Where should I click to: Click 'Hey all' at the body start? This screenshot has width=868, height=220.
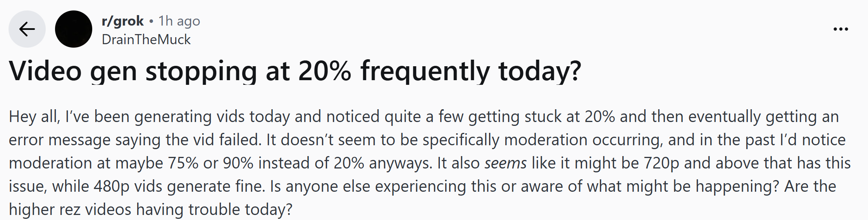[x=34, y=117]
